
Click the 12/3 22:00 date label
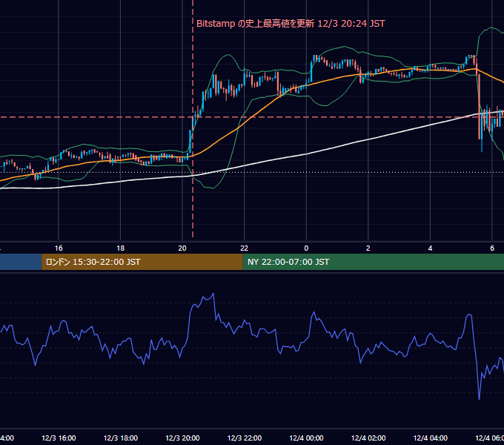pyautogui.click(x=245, y=438)
